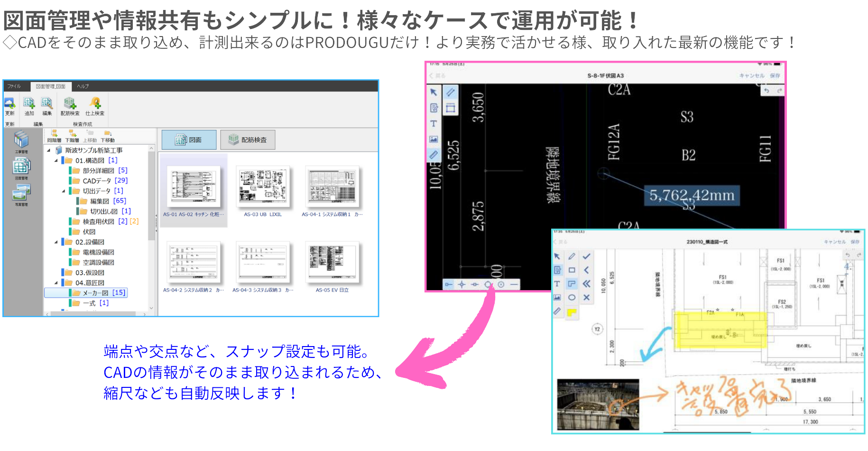Choose line distance measure in pink CAD window
Screen dimensions: 868x451
pyautogui.click(x=450, y=92)
